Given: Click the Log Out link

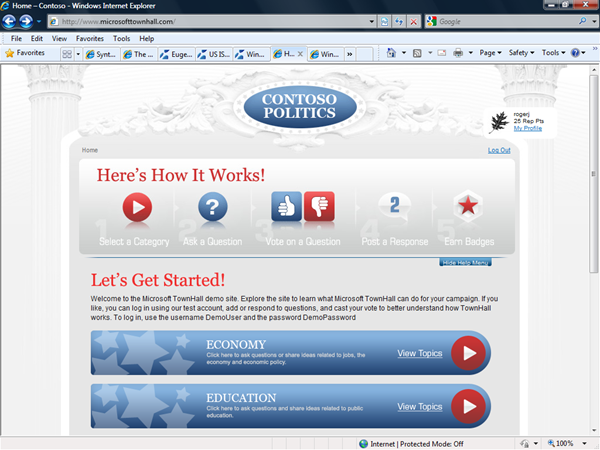Looking at the screenshot, I should pos(499,150).
